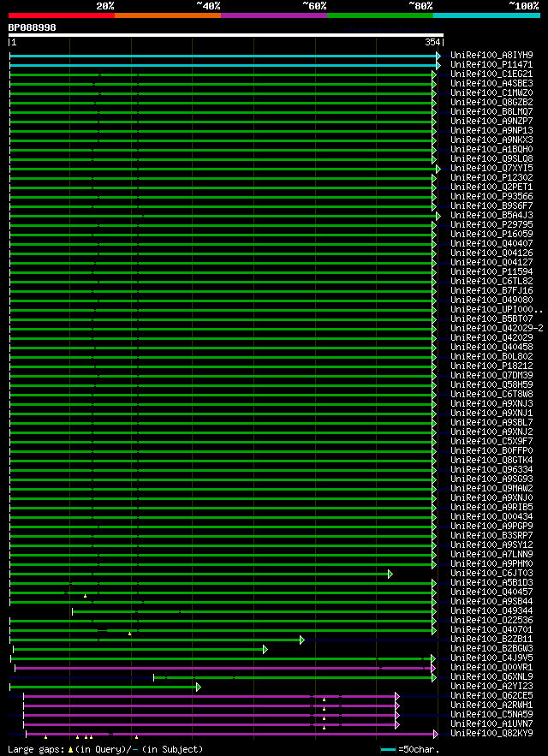
Task: Click the purple arrowhead of UniRef100_Q62CE5
Action: pos(397,696)
